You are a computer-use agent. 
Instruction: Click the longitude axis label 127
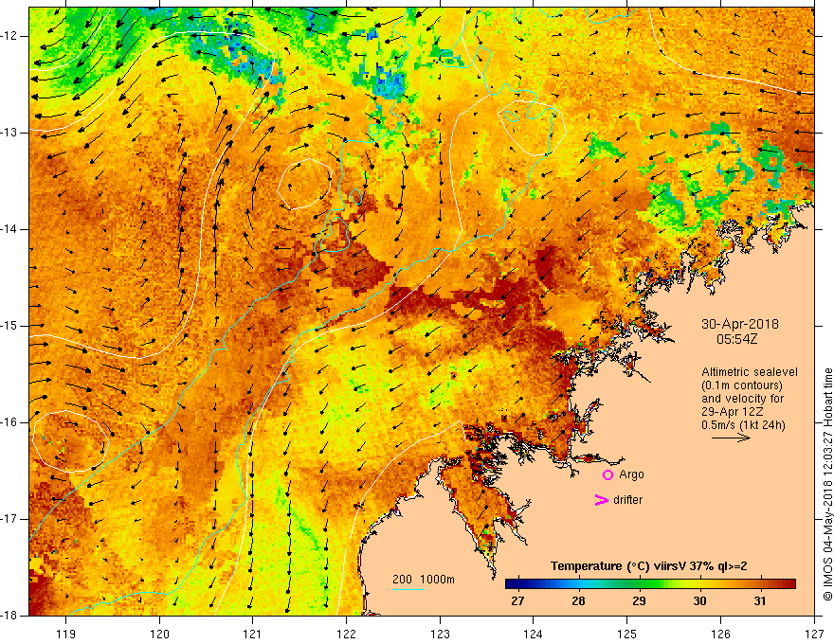click(x=814, y=634)
